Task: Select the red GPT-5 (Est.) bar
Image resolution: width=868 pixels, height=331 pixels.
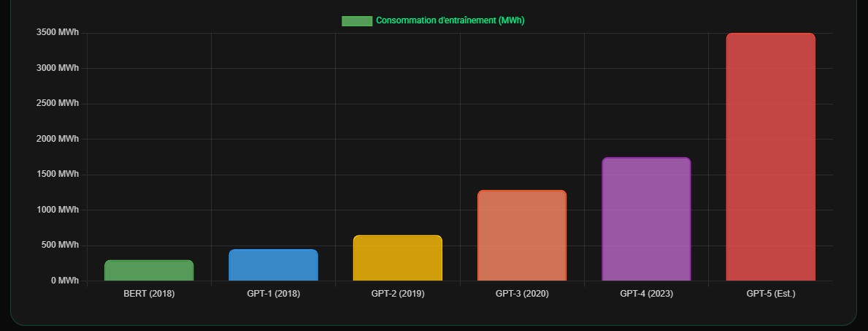Action: pyautogui.click(x=771, y=157)
